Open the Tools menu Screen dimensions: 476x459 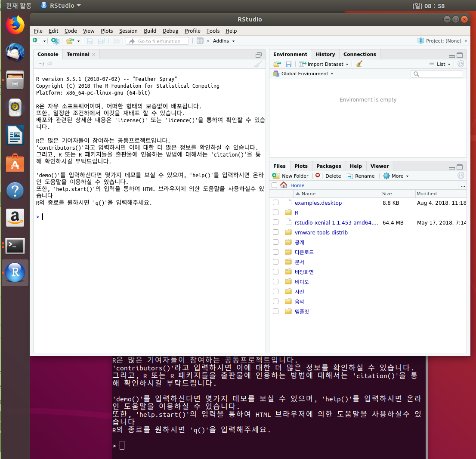[213, 31]
